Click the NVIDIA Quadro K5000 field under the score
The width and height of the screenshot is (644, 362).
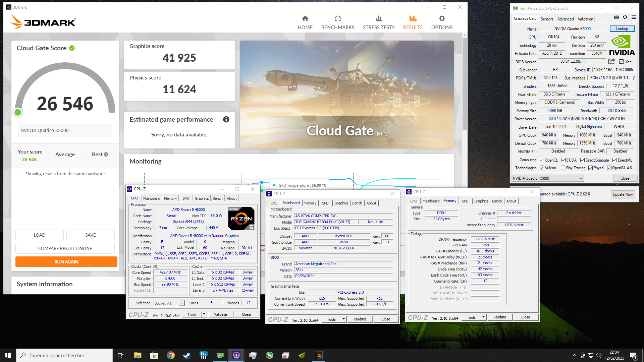(x=65, y=130)
